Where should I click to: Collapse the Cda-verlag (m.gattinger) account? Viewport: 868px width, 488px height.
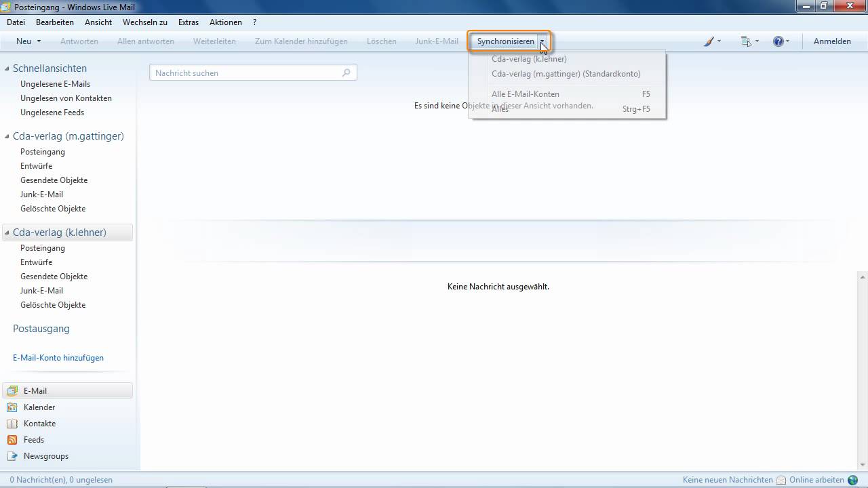(x=7, y=136)
